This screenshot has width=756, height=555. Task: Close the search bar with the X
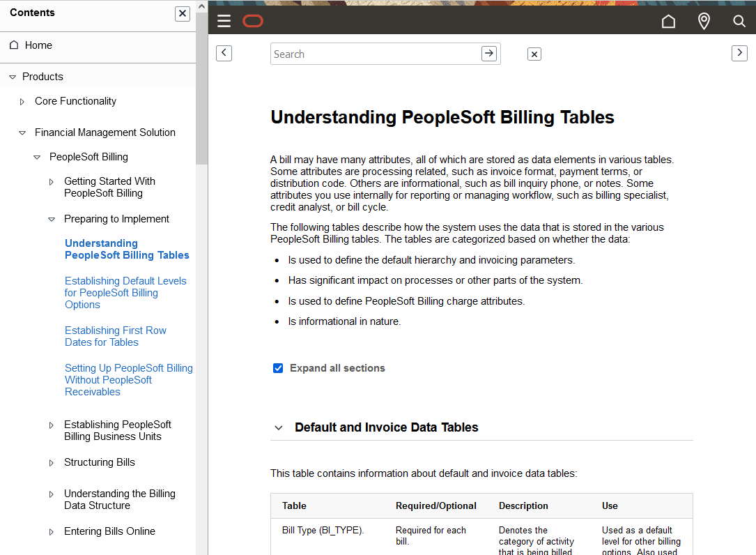(x=534, y=54)
